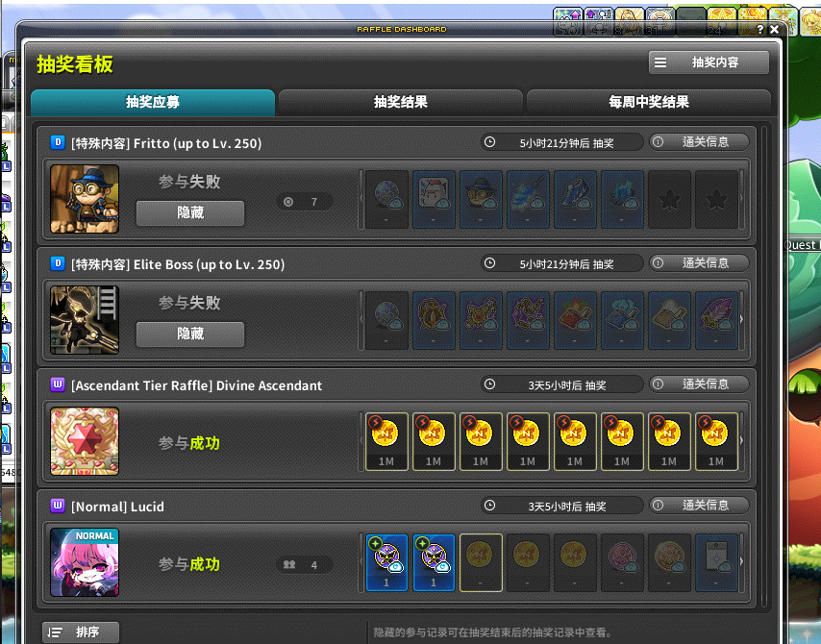The width and height of the screenshot is (821, 644).
Task: Select the feather duster reward in Fritto row
Action: 528,199
